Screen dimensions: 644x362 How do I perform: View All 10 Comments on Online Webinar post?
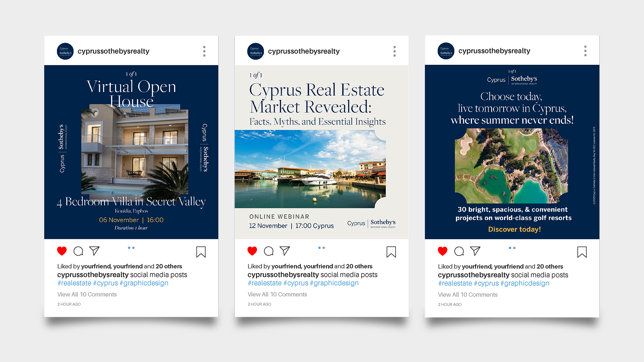pyautogui.click(x=277, y=294)
